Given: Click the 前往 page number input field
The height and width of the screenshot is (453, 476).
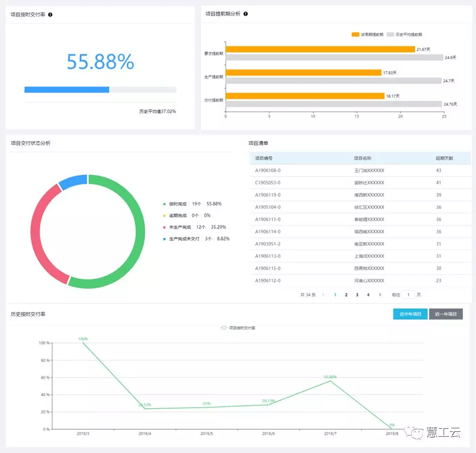Looking at the screenshot, I should click(x=408, y=294).
